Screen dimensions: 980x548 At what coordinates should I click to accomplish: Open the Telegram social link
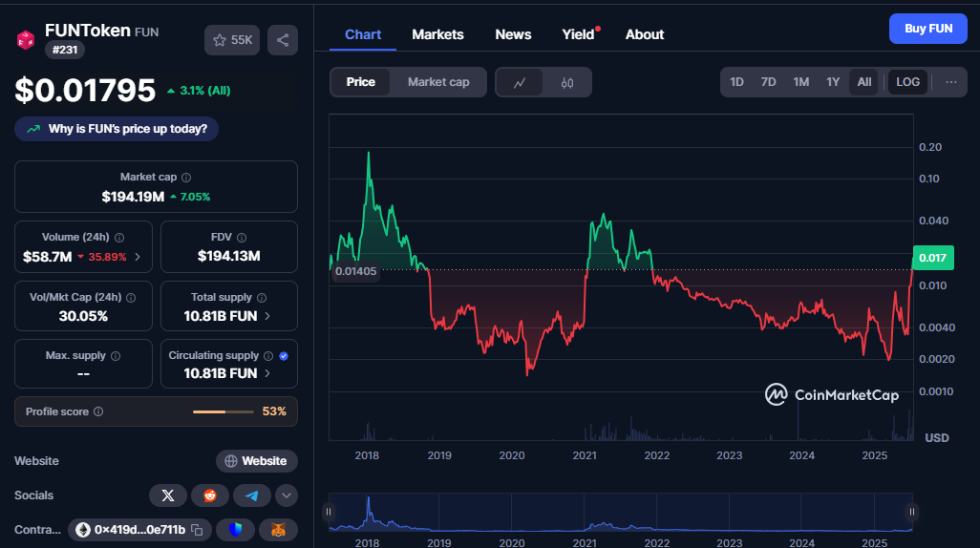pyautogui.click(x=251, y=495)
